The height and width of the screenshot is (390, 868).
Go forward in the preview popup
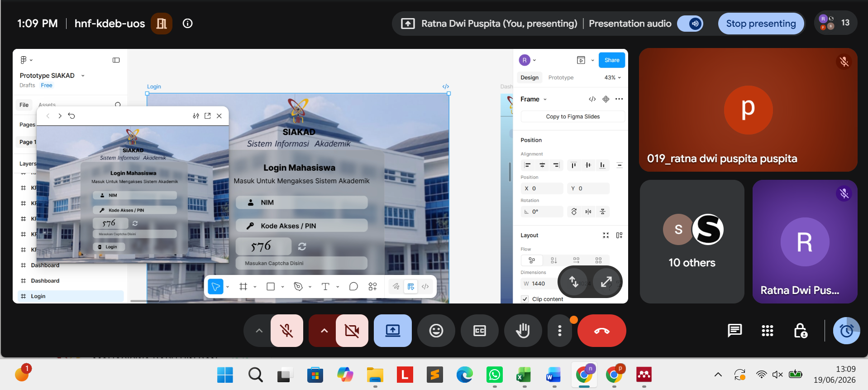click(60, 116)
